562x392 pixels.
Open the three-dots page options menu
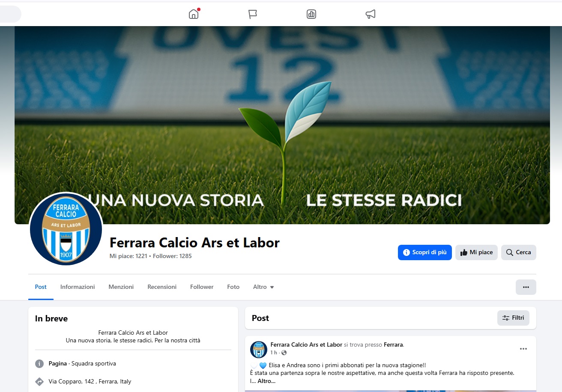526,287
